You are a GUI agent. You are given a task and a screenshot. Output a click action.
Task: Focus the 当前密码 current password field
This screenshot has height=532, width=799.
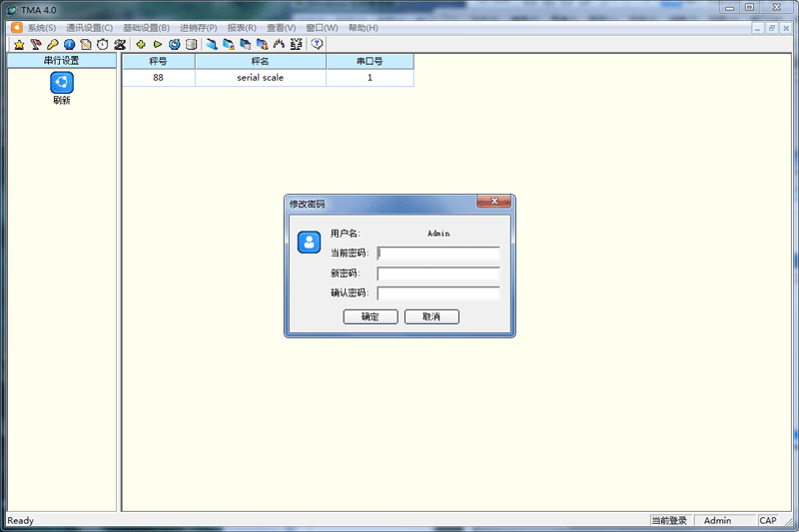coord(438,253)
